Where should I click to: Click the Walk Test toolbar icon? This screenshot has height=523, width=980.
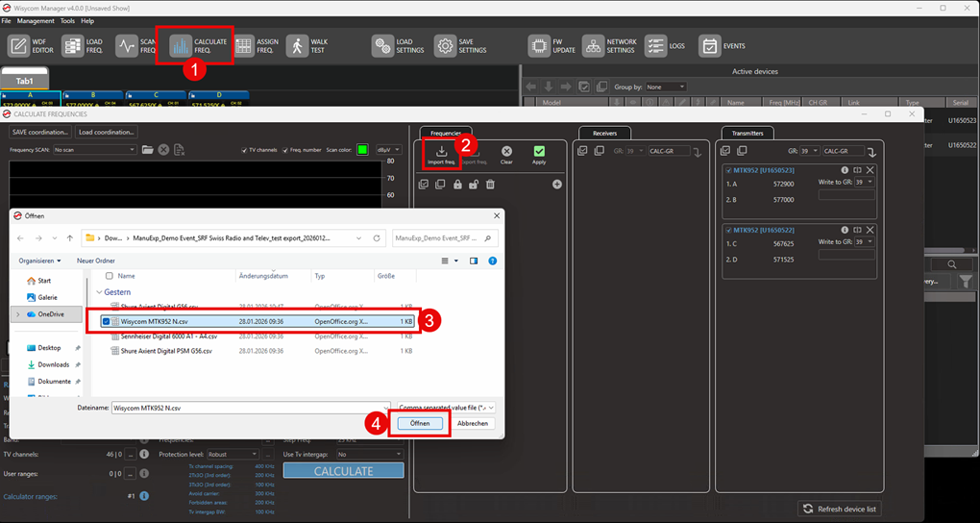click(297, 46)
